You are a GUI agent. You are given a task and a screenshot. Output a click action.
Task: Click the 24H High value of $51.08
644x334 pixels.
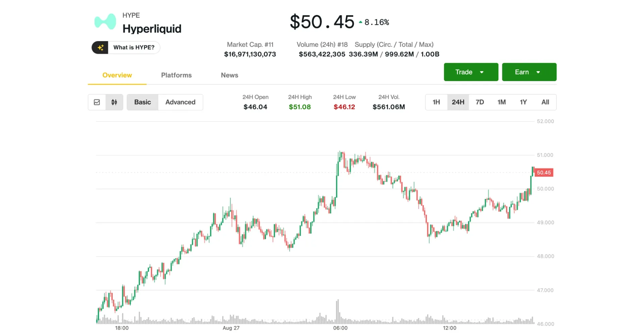tap(300, 107)
